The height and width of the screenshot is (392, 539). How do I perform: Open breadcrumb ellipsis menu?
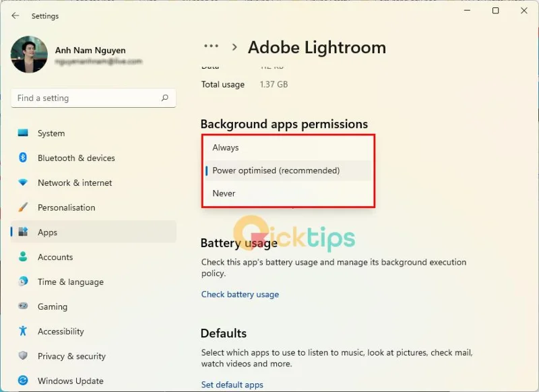(x=211, y=46)
